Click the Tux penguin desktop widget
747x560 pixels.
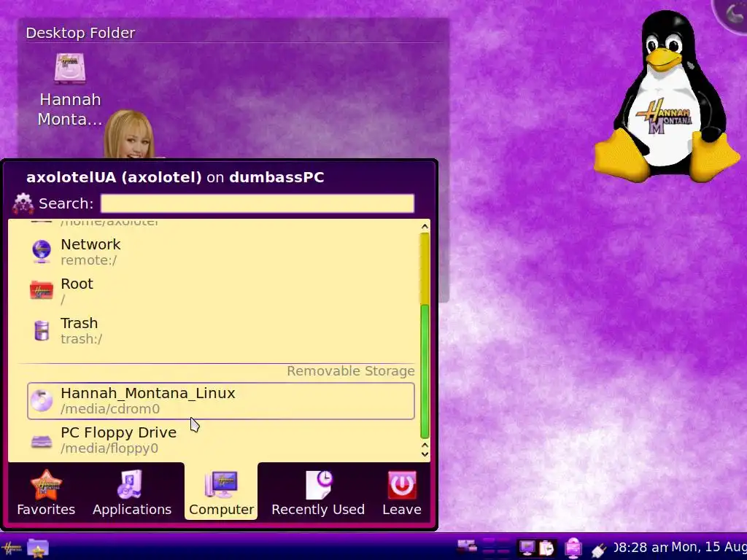click(x=667, y=97)
